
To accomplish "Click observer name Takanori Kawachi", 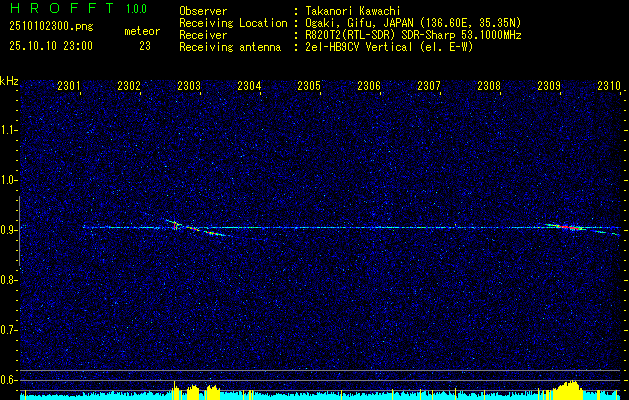I will [x=351, y=11].
